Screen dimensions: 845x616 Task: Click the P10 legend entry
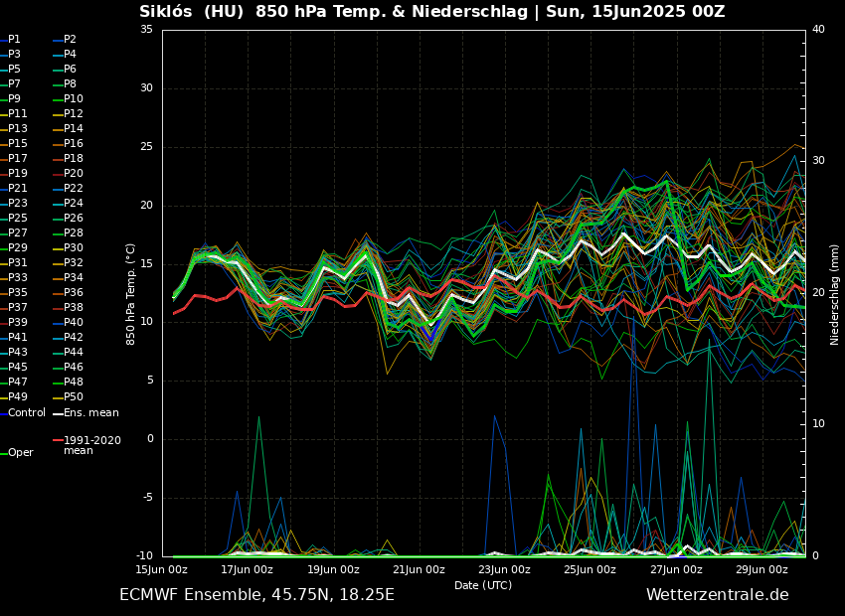point(73,99)
